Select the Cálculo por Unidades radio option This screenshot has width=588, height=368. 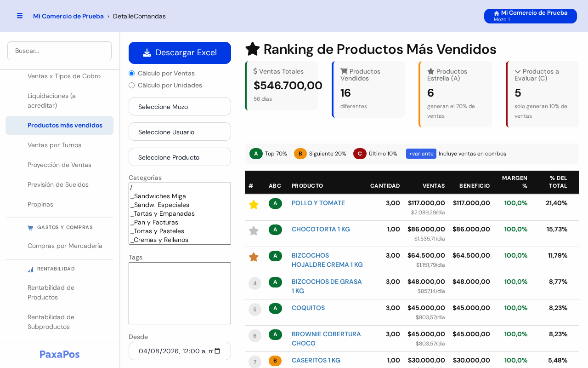click(132, 85)
